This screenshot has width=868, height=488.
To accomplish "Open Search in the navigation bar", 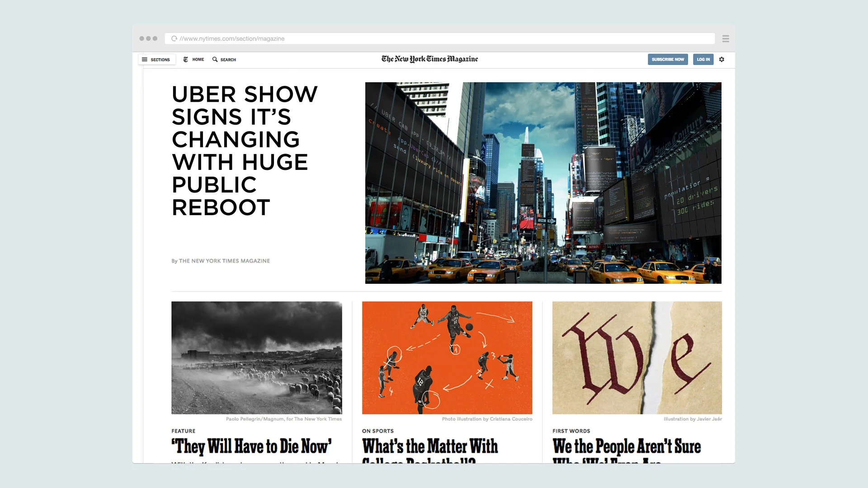I will point(228,60).
